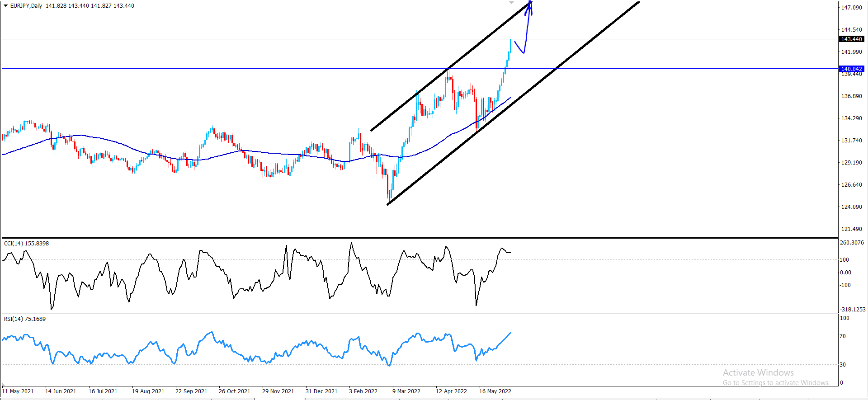Click the 147.090 price scale label
868x400 pixels.
(x=851, y=8)
